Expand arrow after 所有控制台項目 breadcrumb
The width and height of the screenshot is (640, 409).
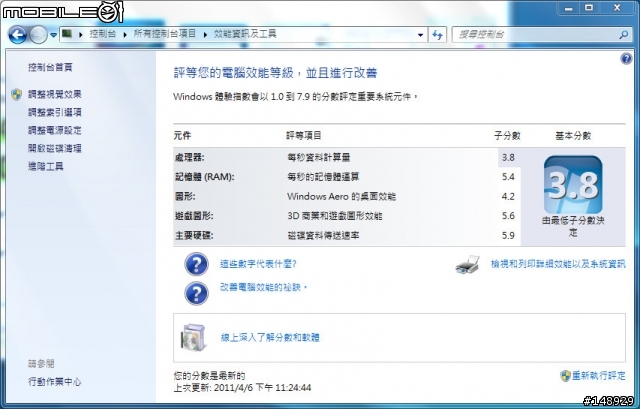(x=205, y=34)
